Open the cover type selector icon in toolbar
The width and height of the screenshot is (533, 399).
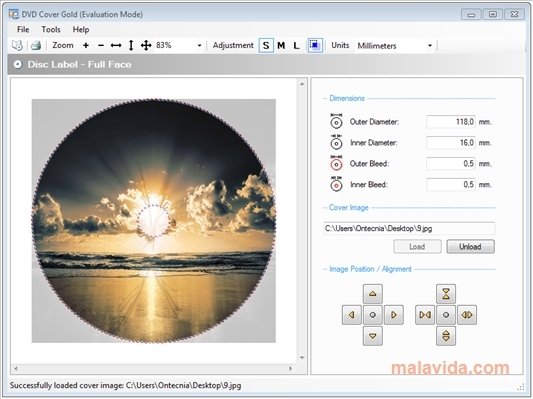(17, 45)
